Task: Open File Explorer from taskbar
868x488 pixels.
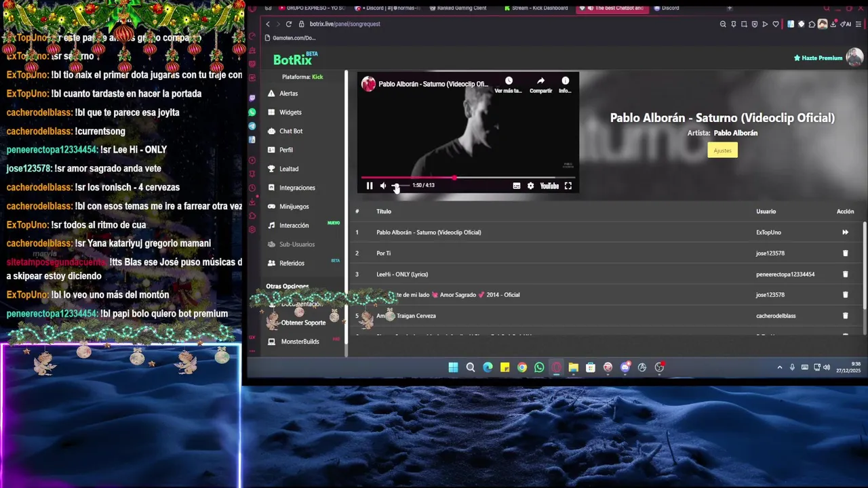Action: pyautogui.click(x=574, y=367)
